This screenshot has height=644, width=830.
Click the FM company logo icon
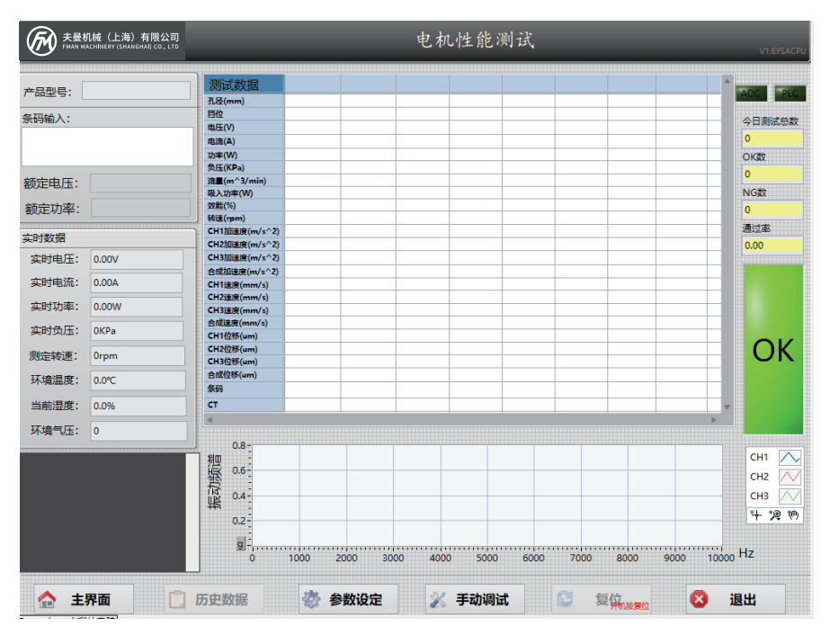tap(42, 40)
